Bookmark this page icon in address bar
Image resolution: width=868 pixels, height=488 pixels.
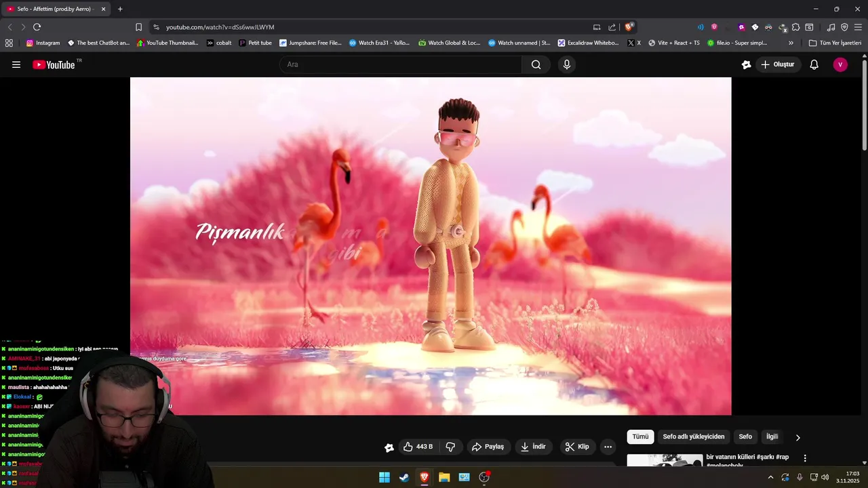tap(138, 27)
